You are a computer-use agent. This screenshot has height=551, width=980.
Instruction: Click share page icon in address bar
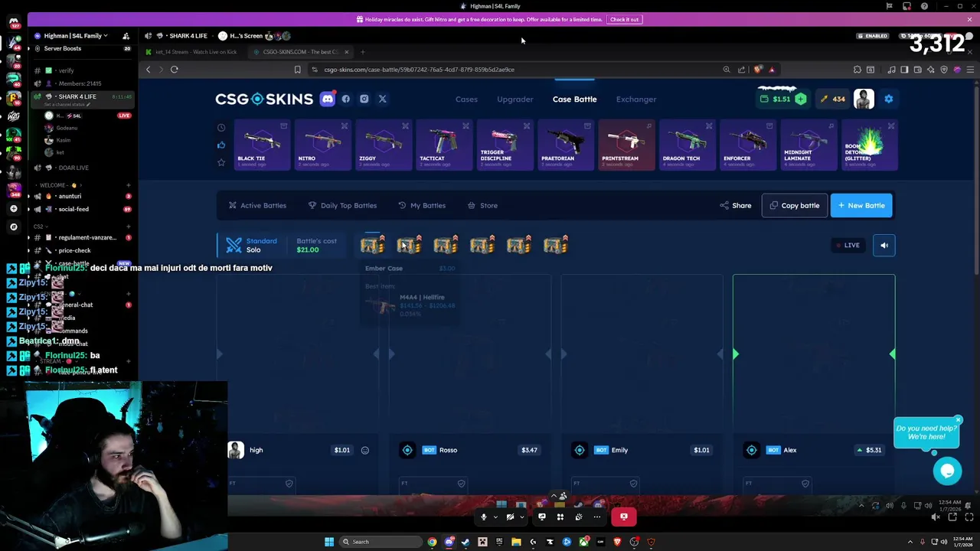(741, 70)
